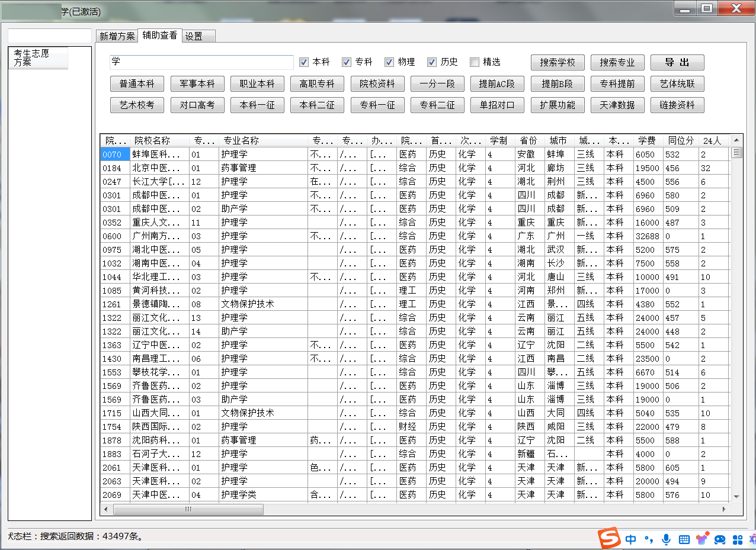This screenshot has width=756, height=550.
Task: Uncheck the 本科 checkbox
Action: click(304, 62)
